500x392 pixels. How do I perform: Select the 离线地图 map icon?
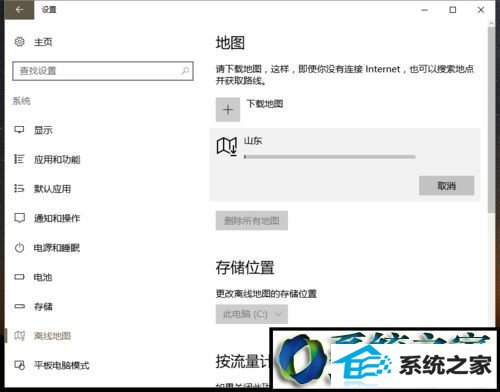(19, 336)
